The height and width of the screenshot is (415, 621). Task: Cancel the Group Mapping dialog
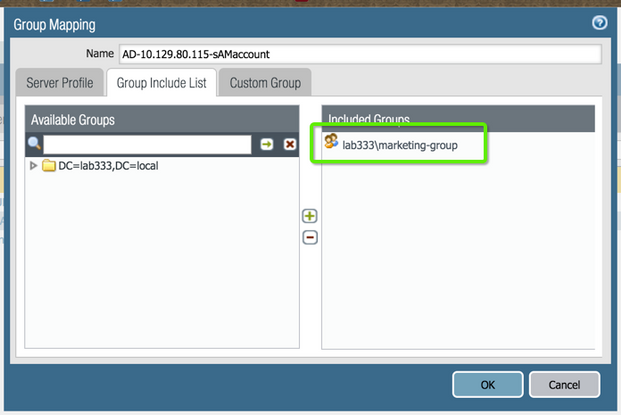point(564,385)
